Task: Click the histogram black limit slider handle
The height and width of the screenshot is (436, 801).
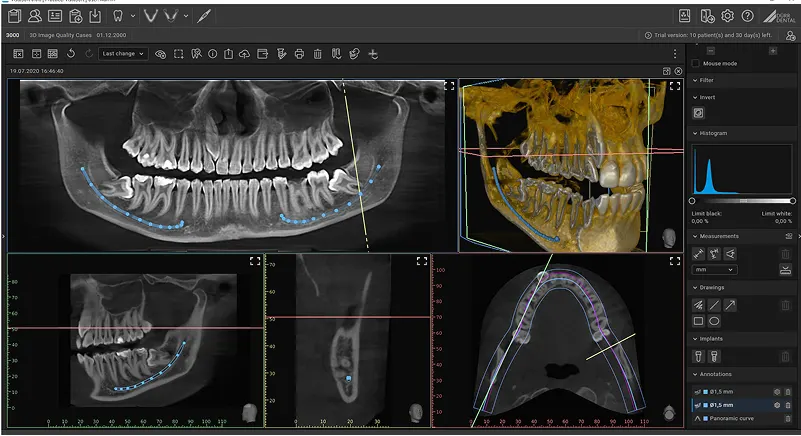Action: click(x=692, y=201)
